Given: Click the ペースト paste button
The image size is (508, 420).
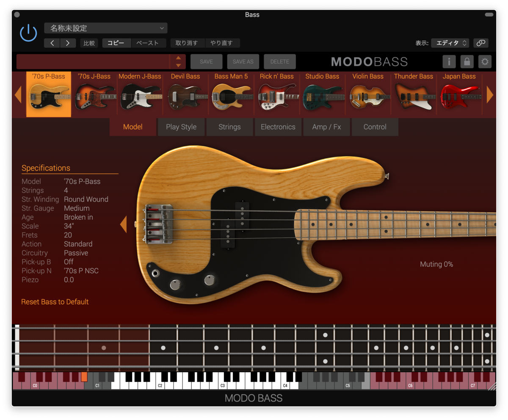Looking at the screenshot, I should [148, 43].
